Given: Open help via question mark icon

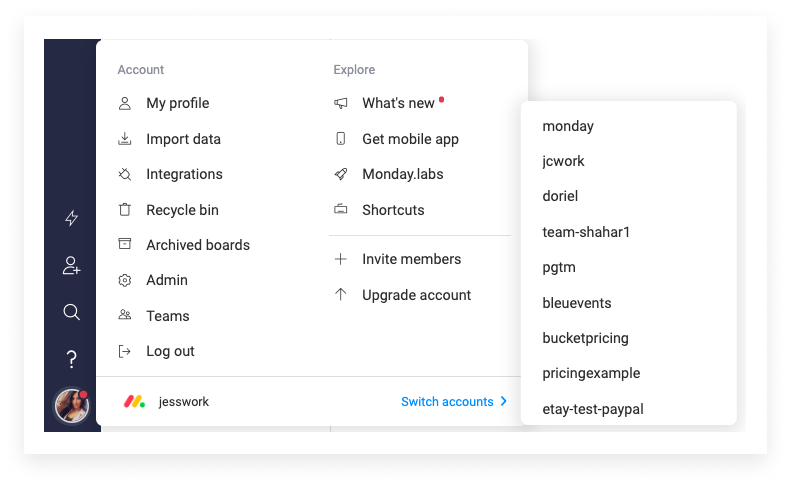Looking at the screenshot, I should coord(72,359).
